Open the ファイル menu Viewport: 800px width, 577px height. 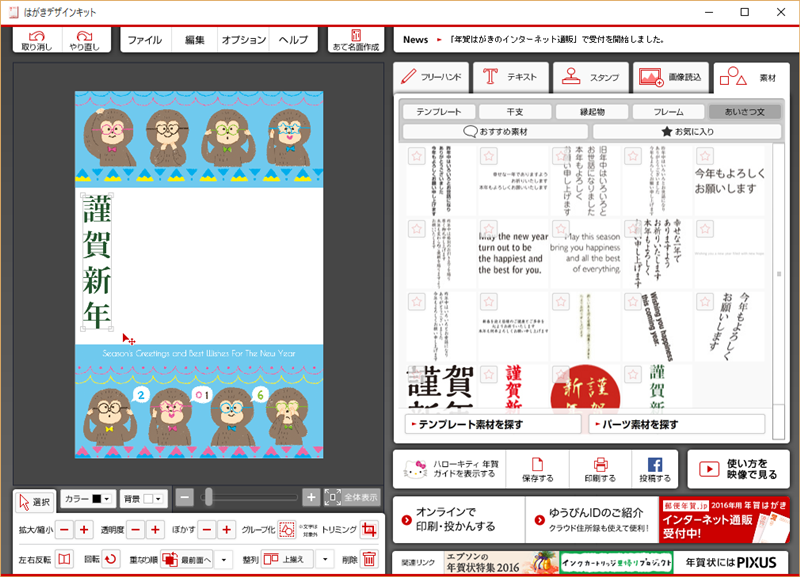click(145, 40)
